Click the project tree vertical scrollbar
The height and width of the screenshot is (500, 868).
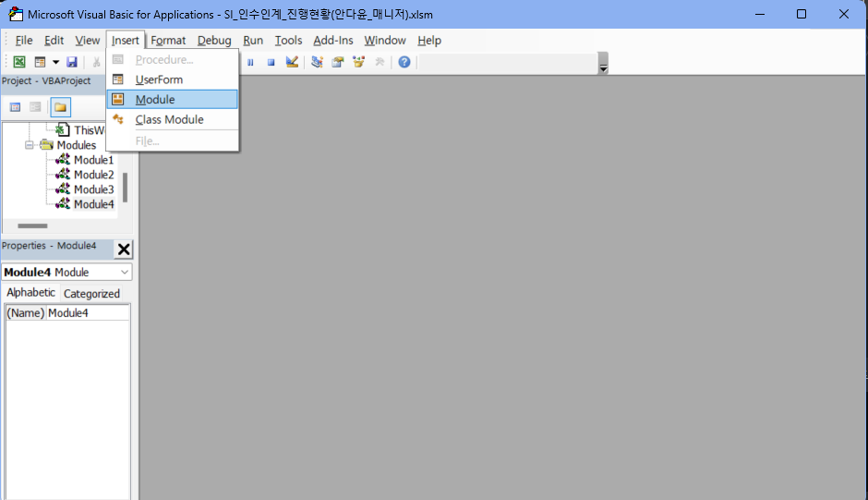pos(125,188)
